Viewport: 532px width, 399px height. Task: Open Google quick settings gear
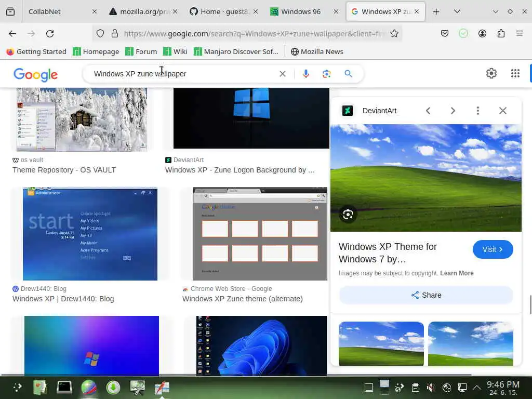tap(491, 73)
